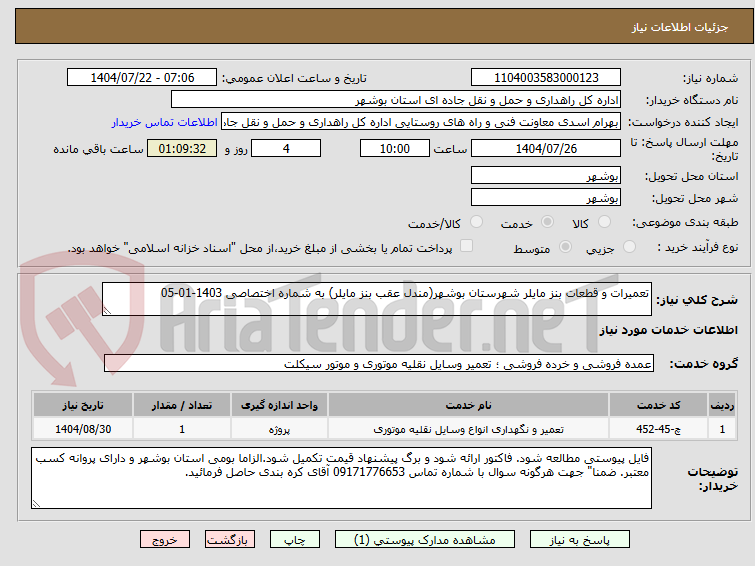Click the service name تعمیر و نگهداری انواع وسایل نقلیه موتوری

[x=469, y=429]
